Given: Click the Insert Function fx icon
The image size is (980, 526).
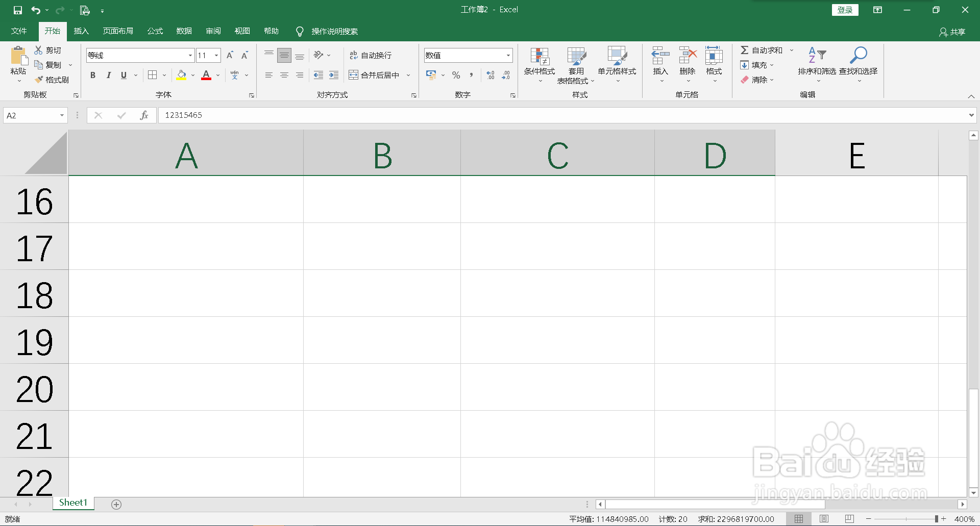Looking at the screenshot, I should (x=144, y=115).
